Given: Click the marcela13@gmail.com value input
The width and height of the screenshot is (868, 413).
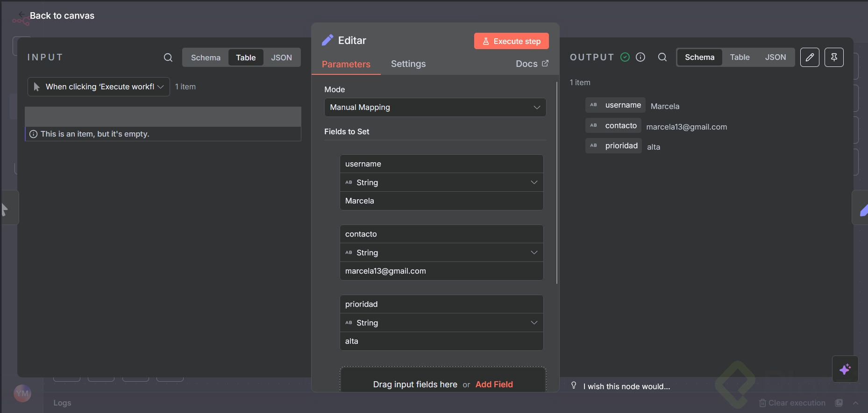Looking at the screenshot, I should [441, 271].
